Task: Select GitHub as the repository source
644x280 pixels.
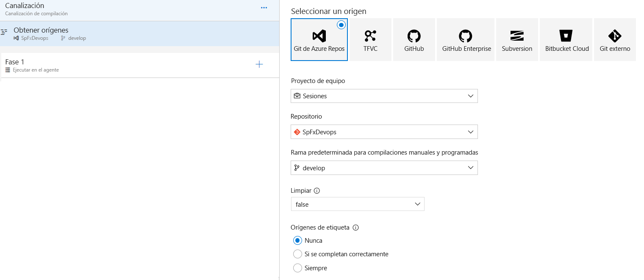Action: [414, 39]
